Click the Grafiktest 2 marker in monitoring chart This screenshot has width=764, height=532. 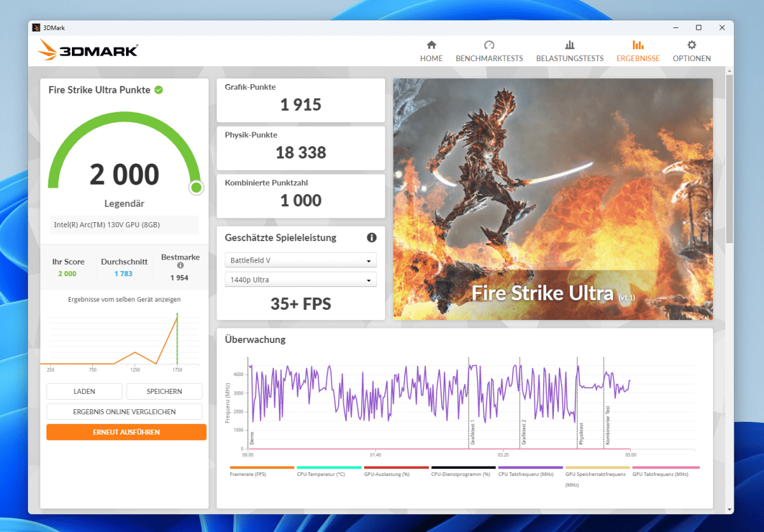coord(523,431)
